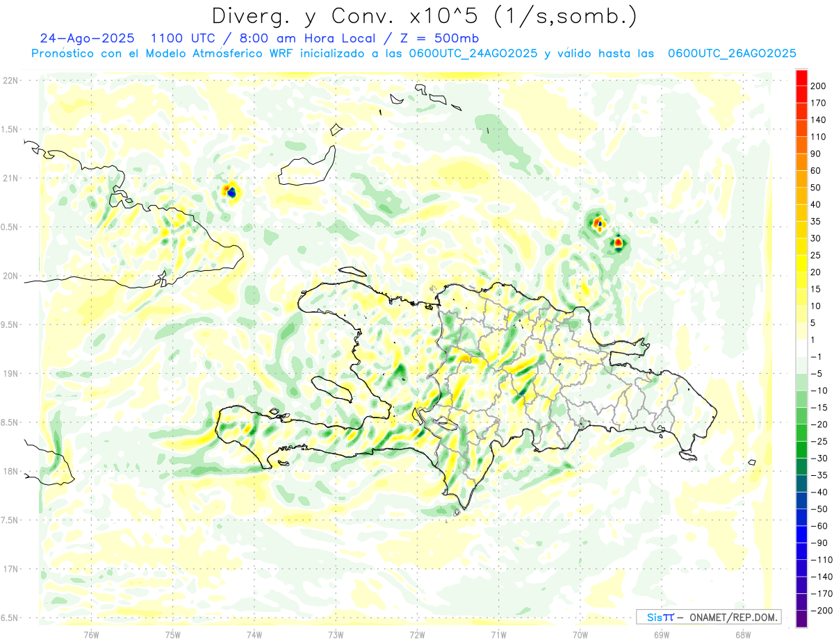This screenshot has width=834, height=644.
Task: Click the '75W' longitude label
Action: click(x=173, y=634)
